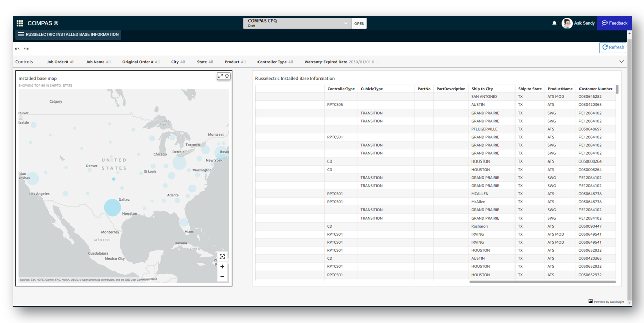Zoom in on the map
The width and height of the screenshot is (644, 323).
pos(222,266)
